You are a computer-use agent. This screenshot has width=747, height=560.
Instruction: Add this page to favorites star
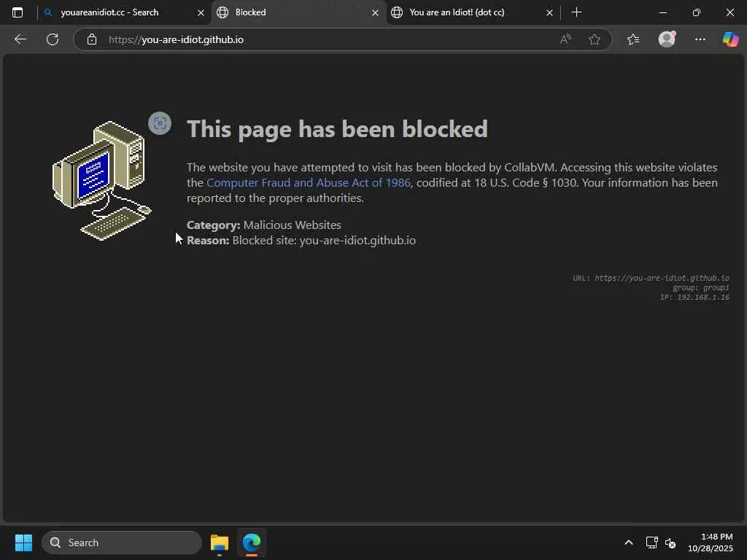(x=594, y=39)
